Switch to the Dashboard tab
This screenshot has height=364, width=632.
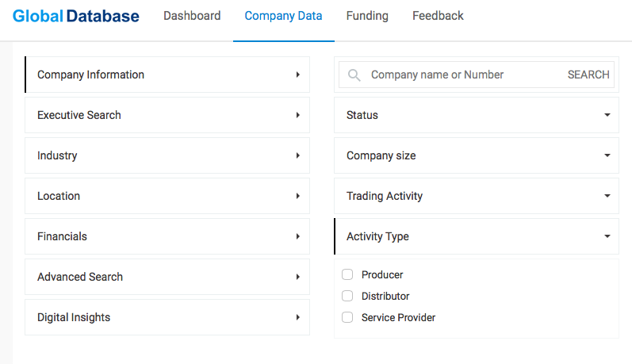tap(192, 16)
